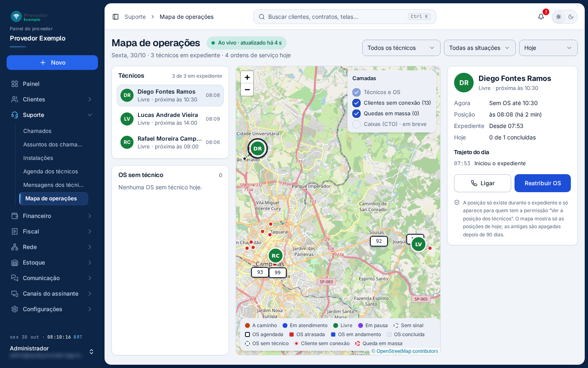Switch to dark theme moon icon
The width and height of the screenshot is (588, 368).
571,17
